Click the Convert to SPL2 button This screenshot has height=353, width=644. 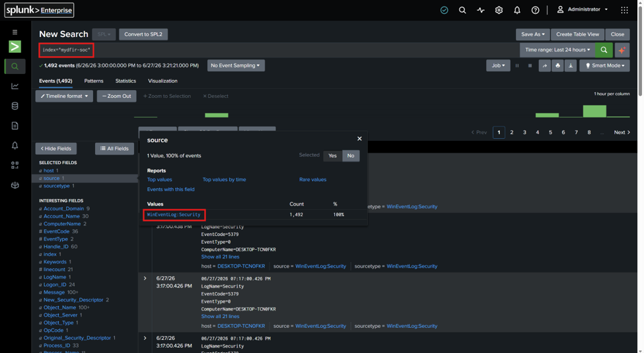143,34
